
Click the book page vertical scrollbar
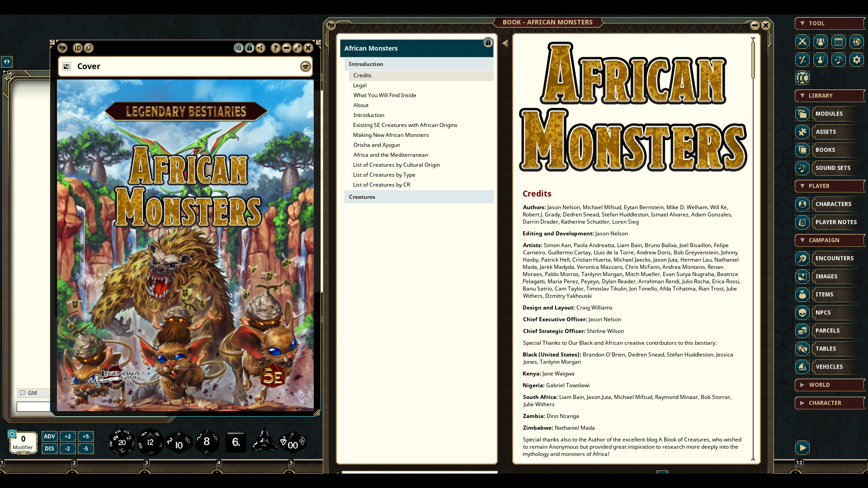[753, 61]
